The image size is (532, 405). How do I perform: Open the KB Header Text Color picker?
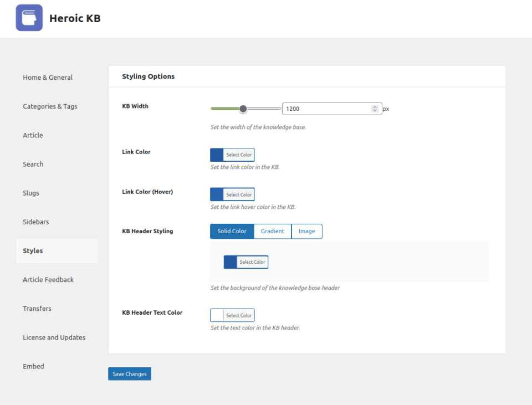pos(232,315)
